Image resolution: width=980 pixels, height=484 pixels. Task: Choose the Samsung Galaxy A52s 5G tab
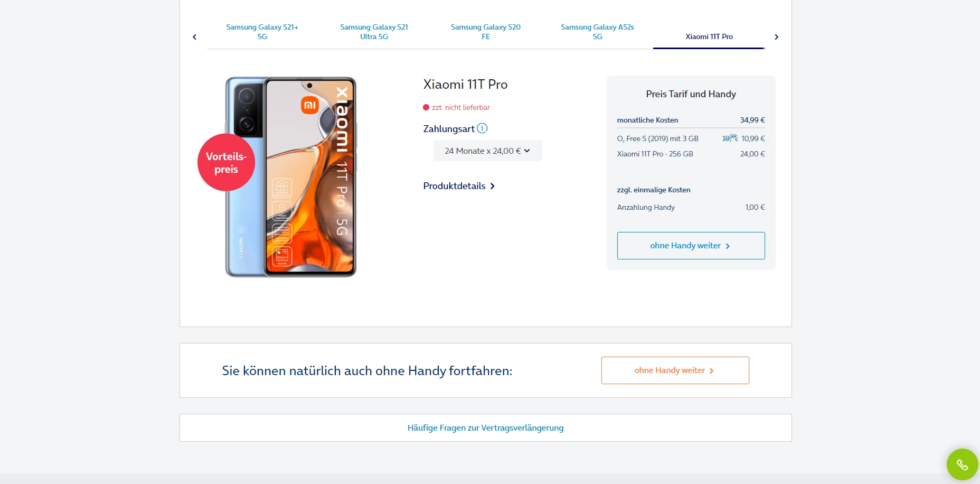click(x=597, y=32)
